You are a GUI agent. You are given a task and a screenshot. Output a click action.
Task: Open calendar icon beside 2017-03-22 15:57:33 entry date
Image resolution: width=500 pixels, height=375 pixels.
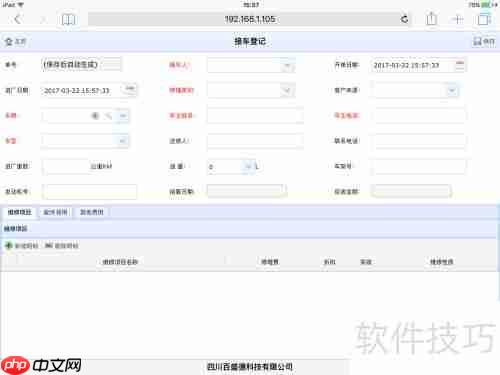click(x=130, y=89)
